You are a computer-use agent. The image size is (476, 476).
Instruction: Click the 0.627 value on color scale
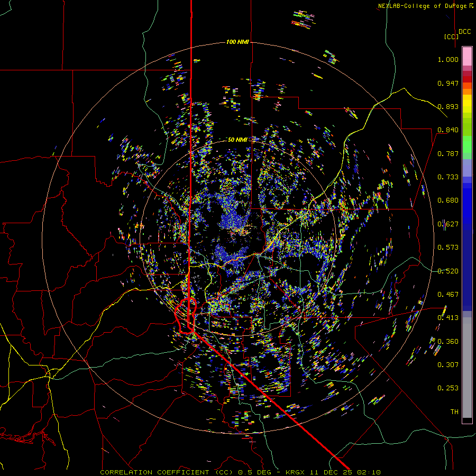tap(448, 224)
